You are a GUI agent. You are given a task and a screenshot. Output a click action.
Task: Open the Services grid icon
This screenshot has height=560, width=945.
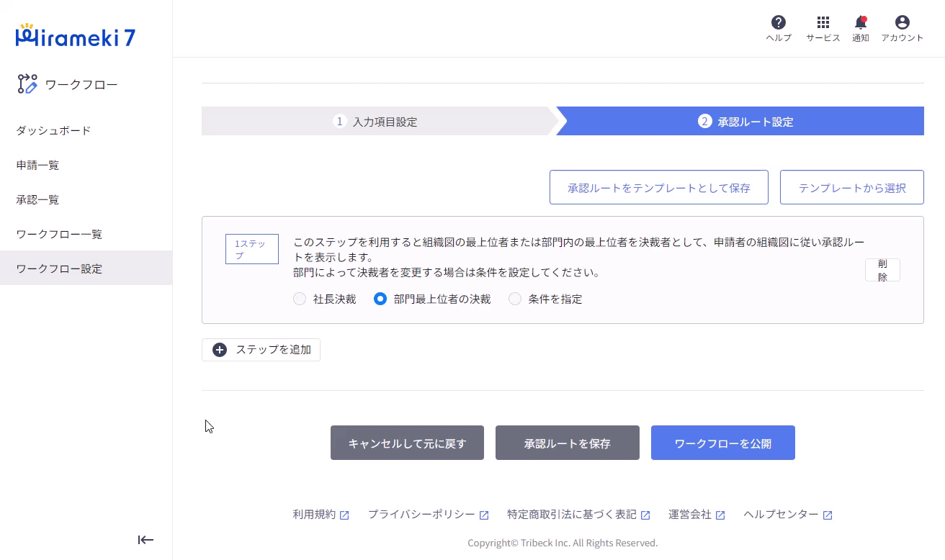click(x=823, y=23)
